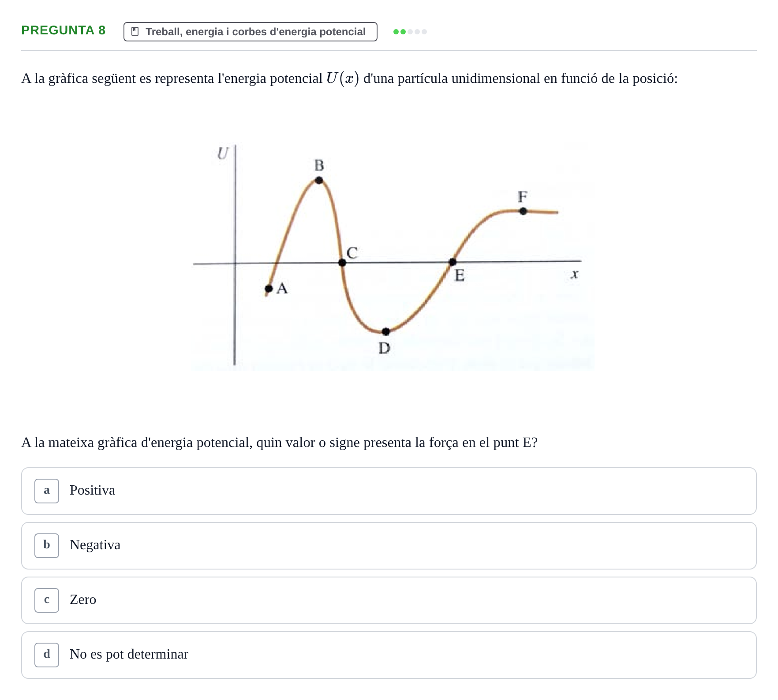
Task: Click the difficulty dots indicator
Action: click(410, 32)
